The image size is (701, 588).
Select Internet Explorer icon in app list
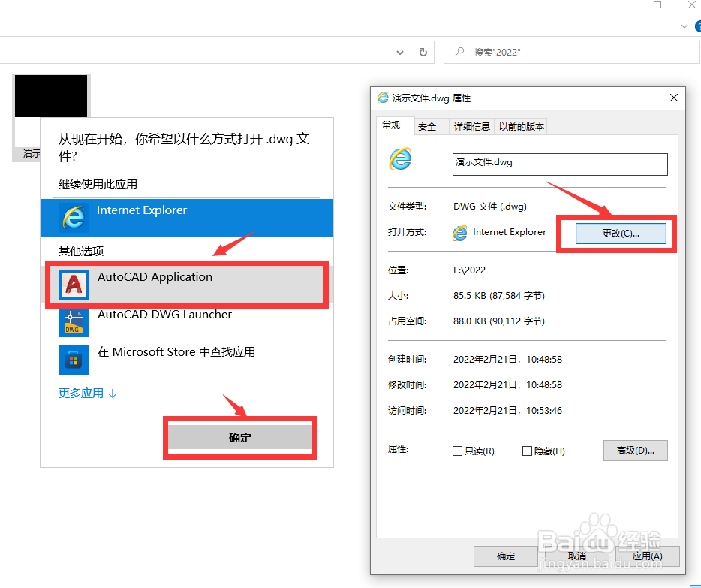[74, 218]
